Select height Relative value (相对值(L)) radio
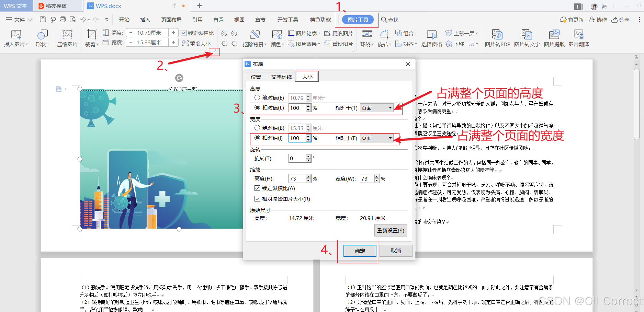This screenshot has height=312, width=644. tap(257, 107)
